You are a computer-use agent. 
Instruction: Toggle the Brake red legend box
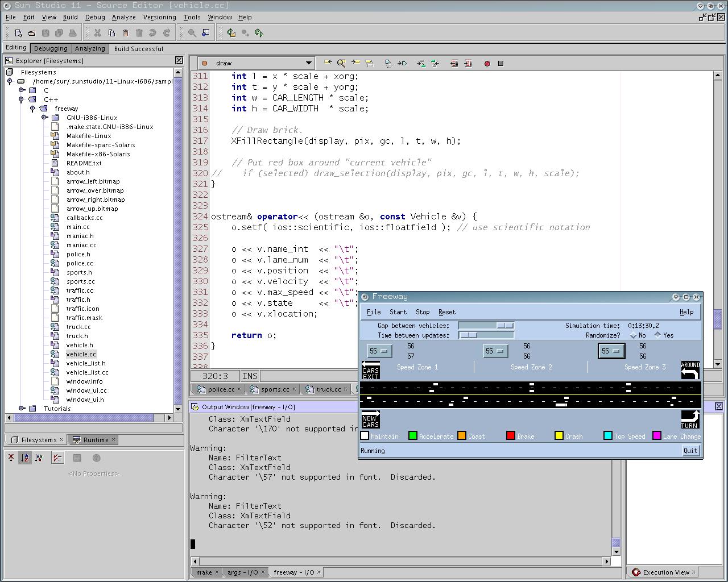coord(511,436)
